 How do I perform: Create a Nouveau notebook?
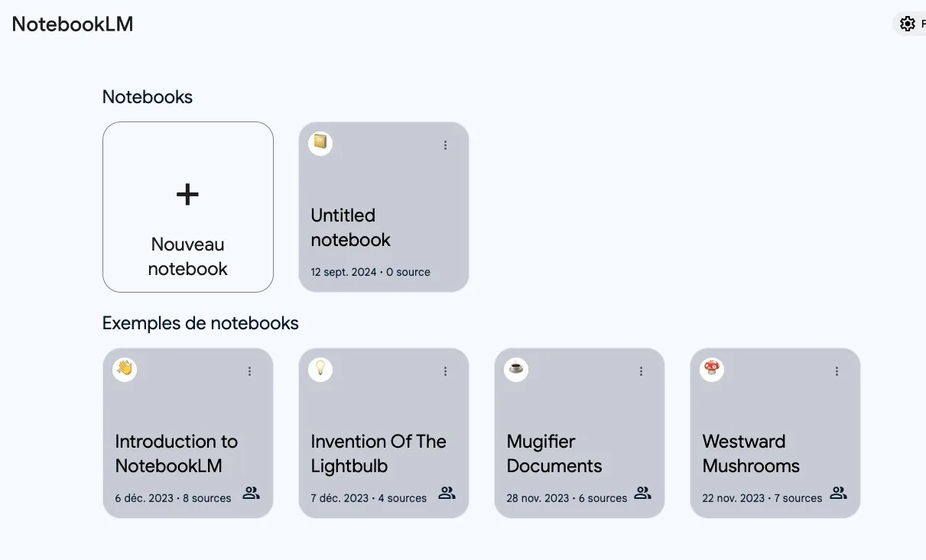point(188,256)
